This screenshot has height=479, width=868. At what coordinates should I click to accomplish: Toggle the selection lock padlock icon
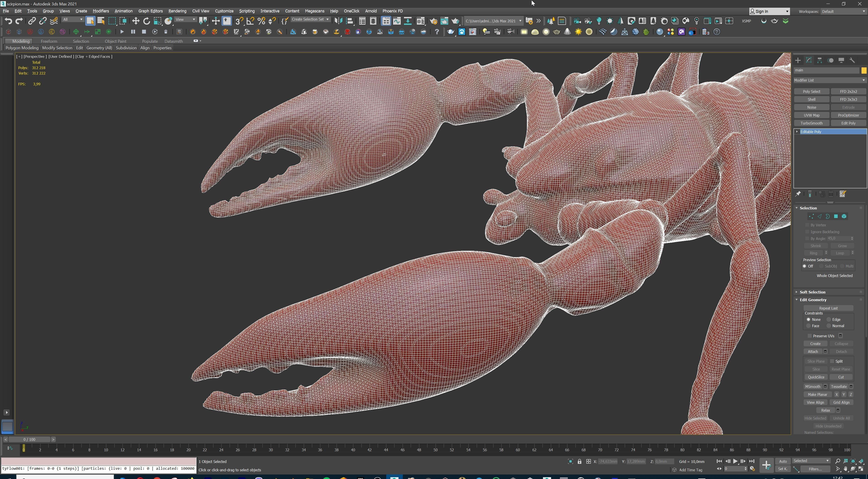[580, 461]
